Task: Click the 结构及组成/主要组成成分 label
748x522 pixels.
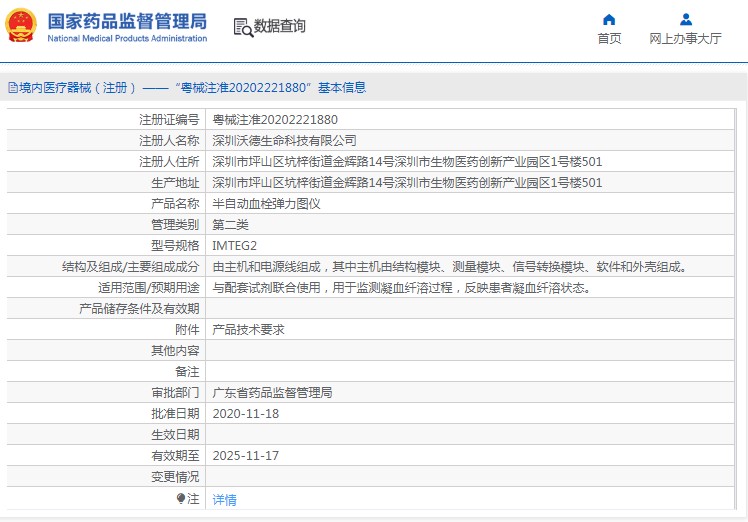Action: tap(130, 267)
